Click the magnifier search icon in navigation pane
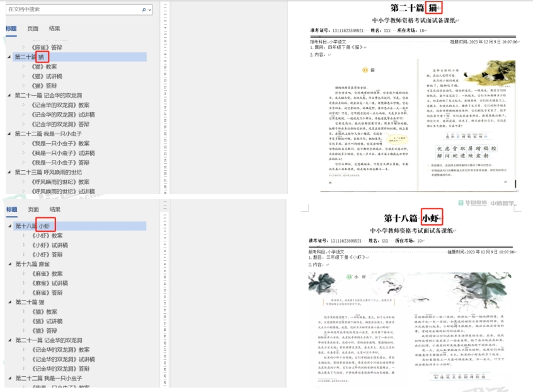 coord(144,10)
